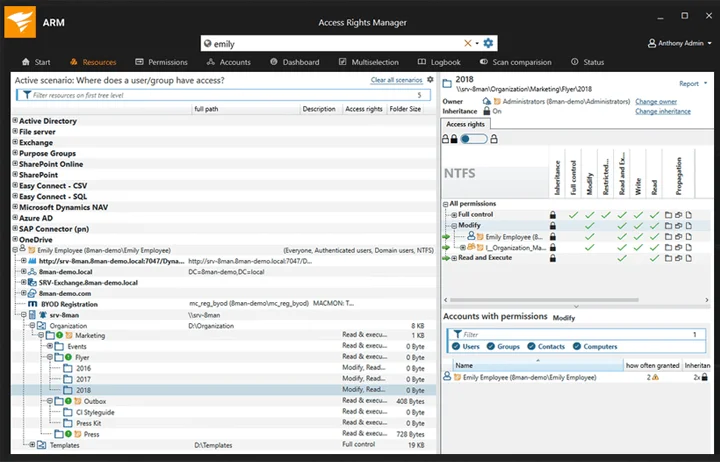Click the Inheritance lock icon for Full control
This screenshot has width=720, height=462.
[552, 214]
